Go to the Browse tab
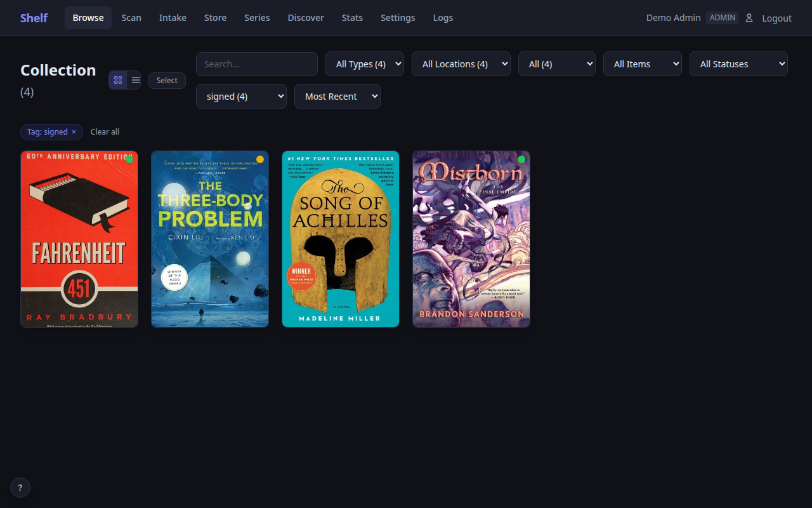The height and width of the screenshot is (508, 812). (88, 18)
